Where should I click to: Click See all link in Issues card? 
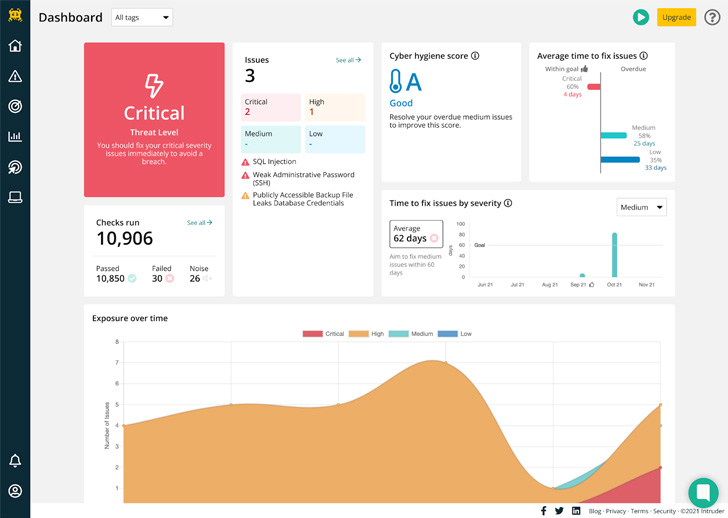[x=348, y=60]
